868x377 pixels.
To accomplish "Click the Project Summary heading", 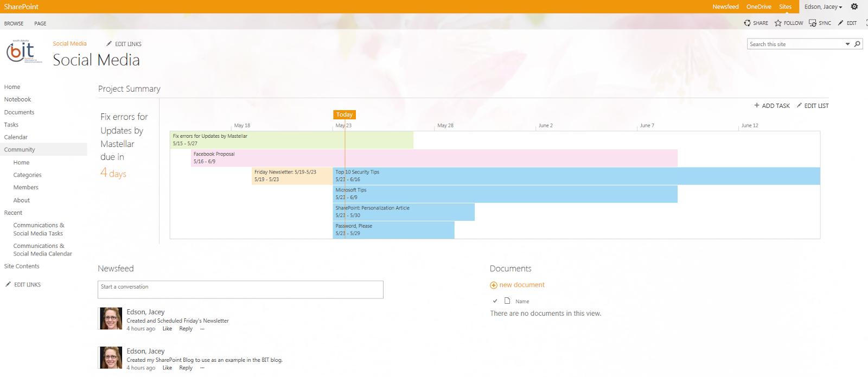I will click(x=129, y=89).
